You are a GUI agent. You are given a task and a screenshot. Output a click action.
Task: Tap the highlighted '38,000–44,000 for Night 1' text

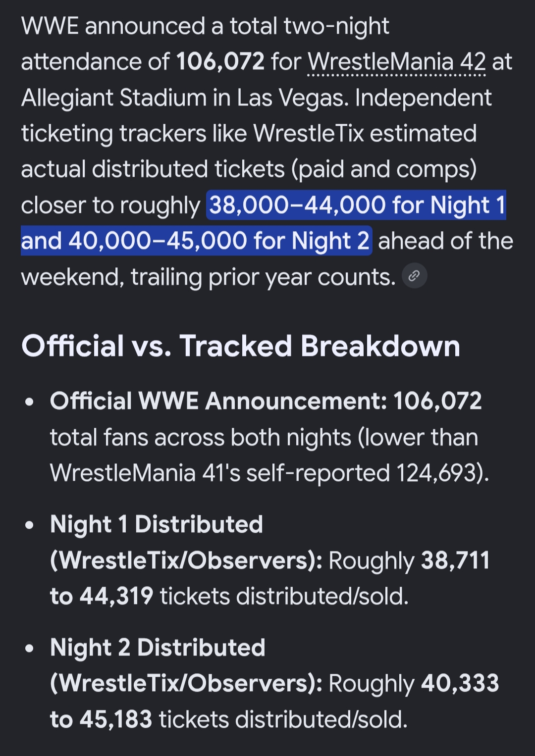357,205
